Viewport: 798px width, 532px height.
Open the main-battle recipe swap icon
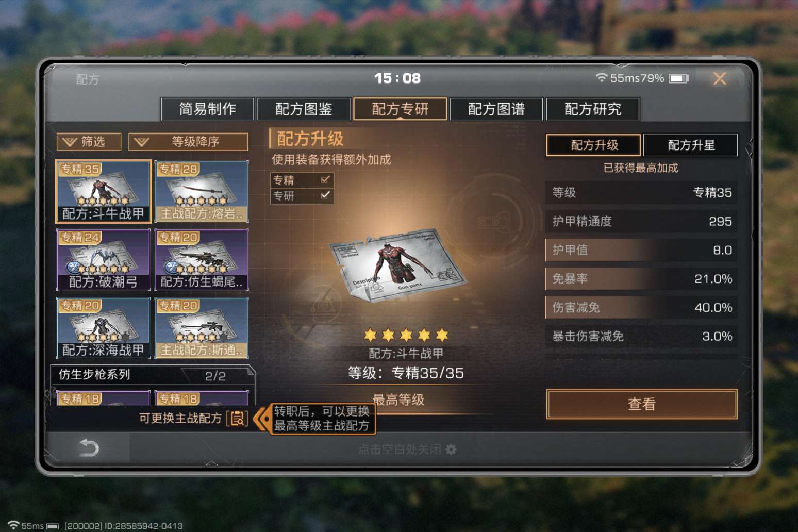tap(238, 418)
